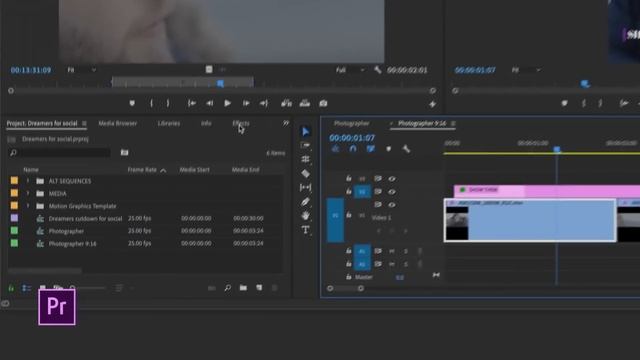Open the Photographer 9:16 timeline panel menu
This screenshot has width=640, height=360.
tap(453, 123)
